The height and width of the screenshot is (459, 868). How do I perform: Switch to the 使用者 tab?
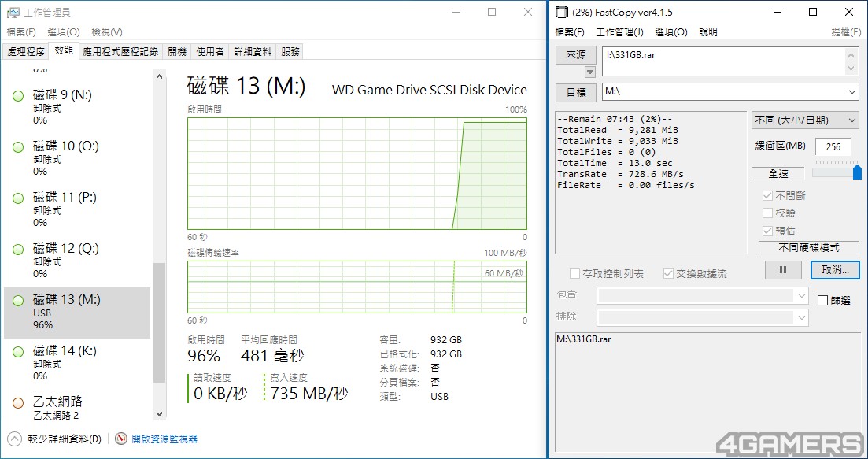pyautogui.click(x=210, y=51)
